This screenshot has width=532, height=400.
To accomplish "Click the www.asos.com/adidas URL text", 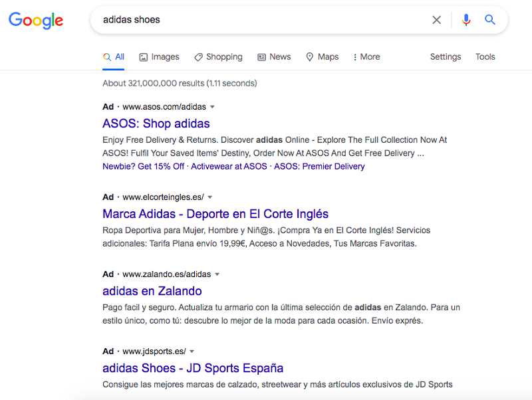I will tap(164, 107).
